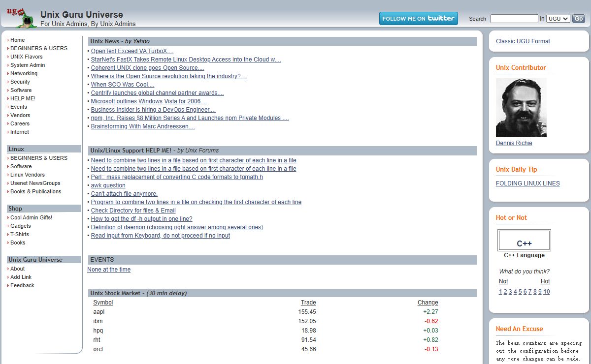
Task: Rate C++ with score 7
Action: point(530,292)
